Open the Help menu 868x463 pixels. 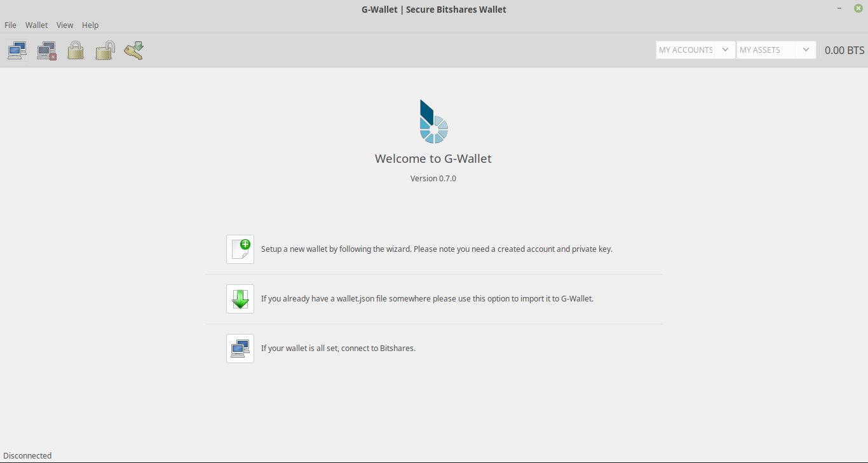(x=90, y=25)
